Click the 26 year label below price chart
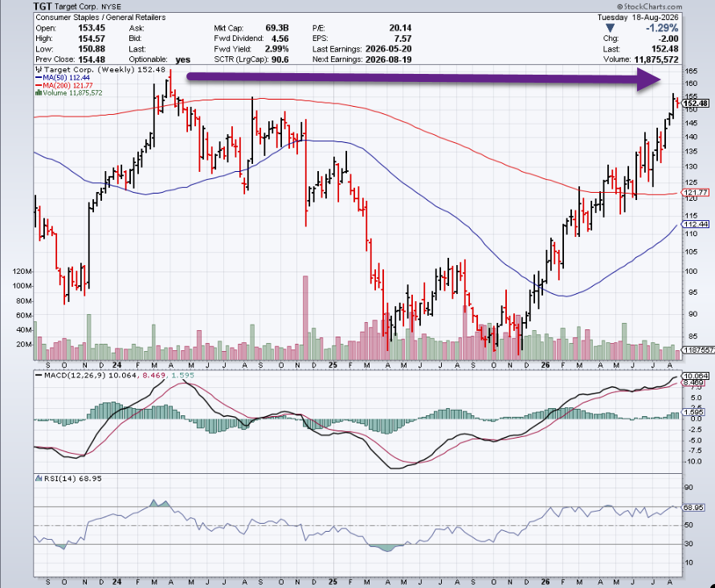 (x=545, y=365)
